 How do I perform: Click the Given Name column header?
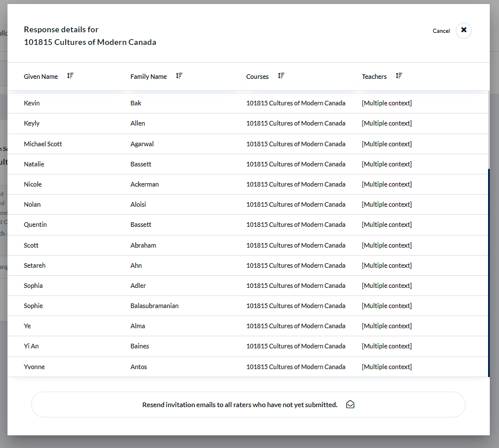[41, 77]
